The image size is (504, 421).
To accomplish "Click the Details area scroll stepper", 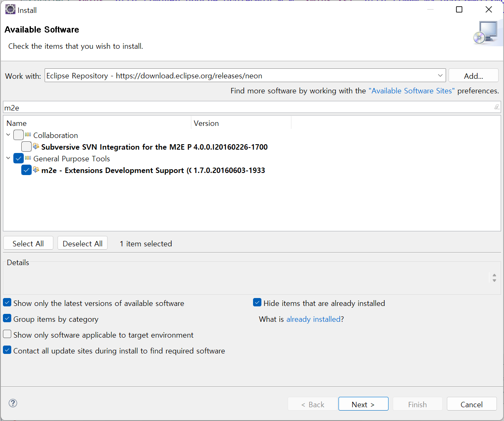I will (494, 278).
